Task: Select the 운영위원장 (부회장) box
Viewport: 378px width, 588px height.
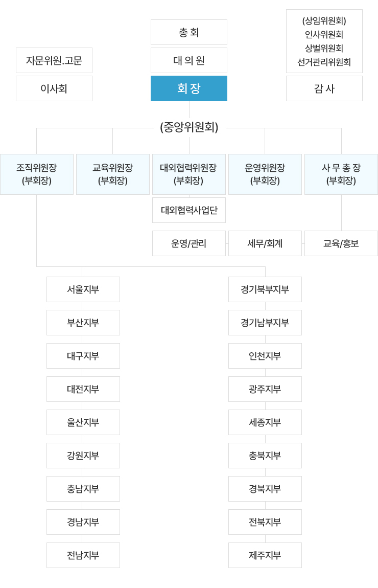Action: point(265,174)
